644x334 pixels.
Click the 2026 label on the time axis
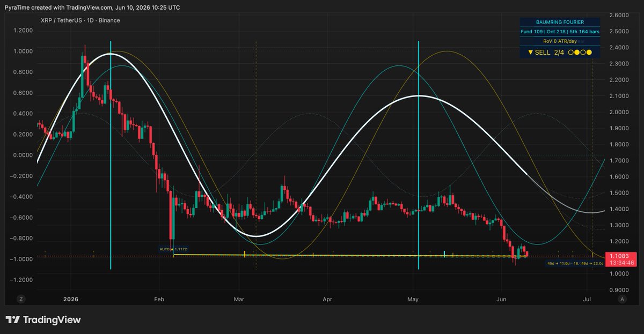71,299
